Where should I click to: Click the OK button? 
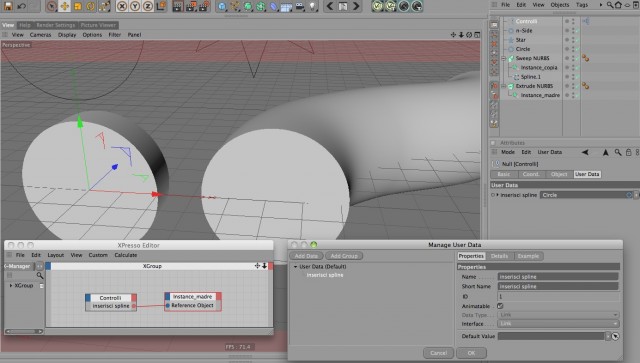tap(471, 353)
